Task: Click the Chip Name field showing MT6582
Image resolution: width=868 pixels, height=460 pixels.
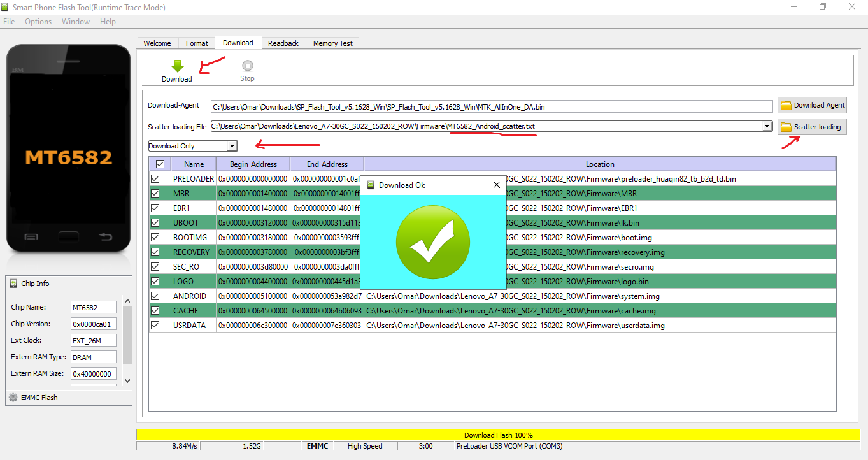Action: [x=94, y=308]
